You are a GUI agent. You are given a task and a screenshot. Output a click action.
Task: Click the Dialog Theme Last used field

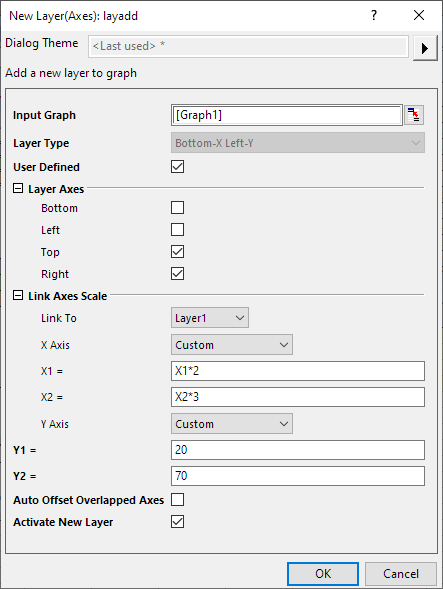248,47
